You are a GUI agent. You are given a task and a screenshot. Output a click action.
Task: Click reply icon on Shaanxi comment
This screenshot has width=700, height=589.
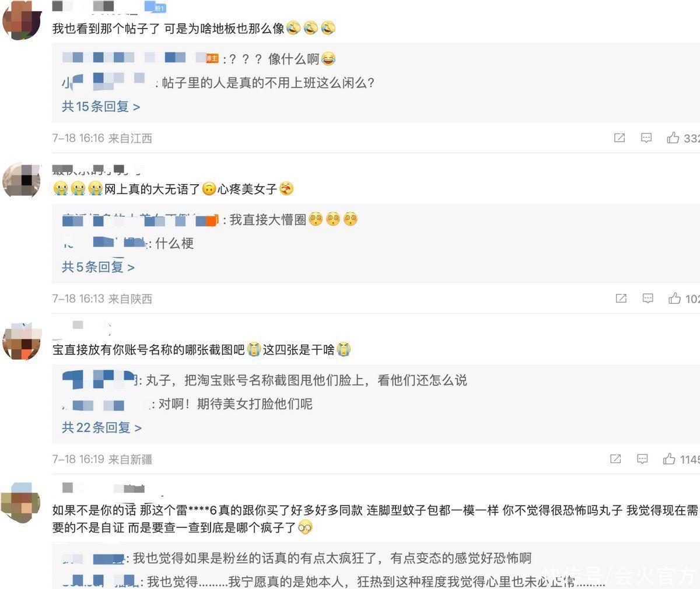pos(647,298)
